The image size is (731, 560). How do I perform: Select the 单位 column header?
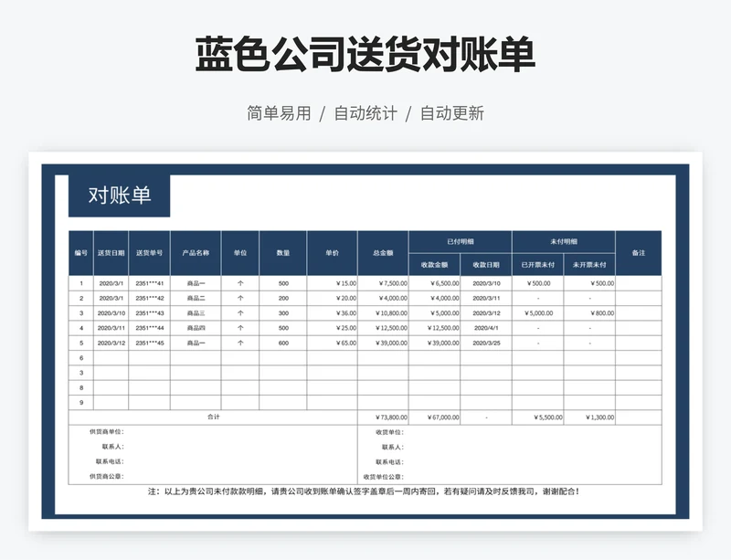(x=240, y=253)
